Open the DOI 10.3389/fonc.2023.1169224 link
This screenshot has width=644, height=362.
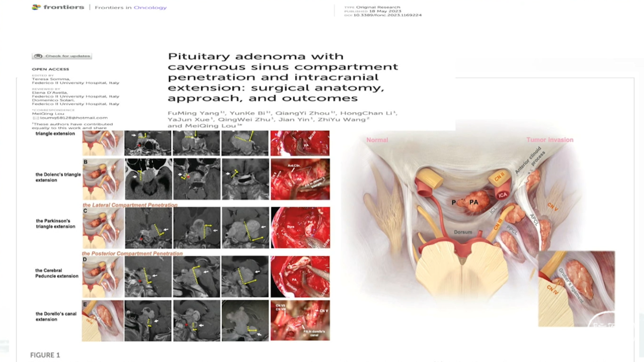[x=387, y=15]
